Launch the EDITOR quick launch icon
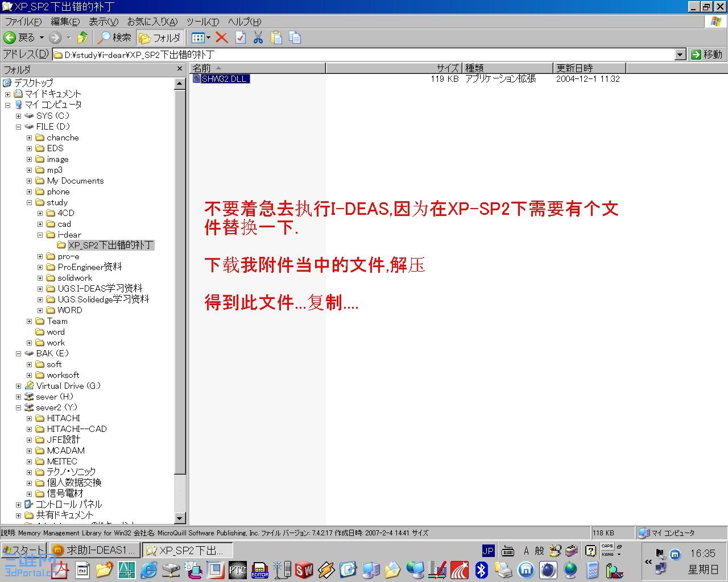 tap(260, 569)
